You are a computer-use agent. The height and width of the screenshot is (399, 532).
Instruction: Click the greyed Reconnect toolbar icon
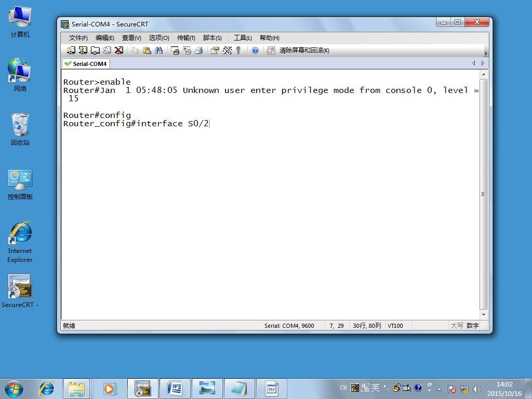(107, 50)
